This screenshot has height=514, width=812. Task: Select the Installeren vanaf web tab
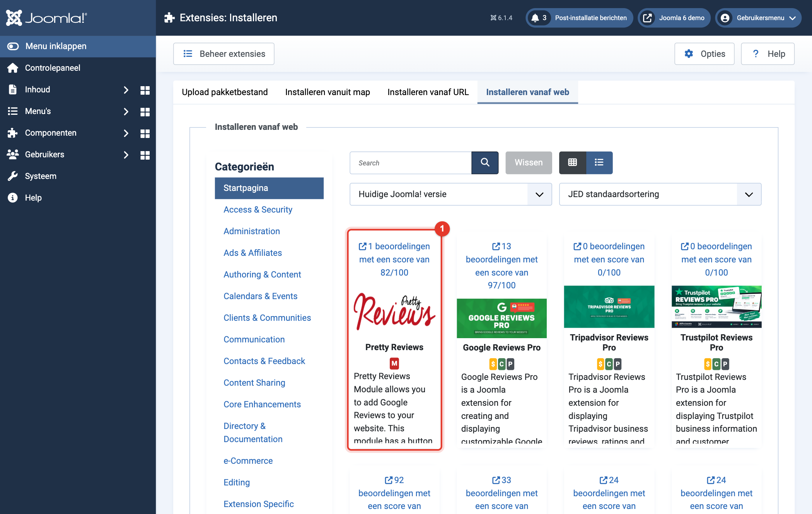tap(527, 92)
